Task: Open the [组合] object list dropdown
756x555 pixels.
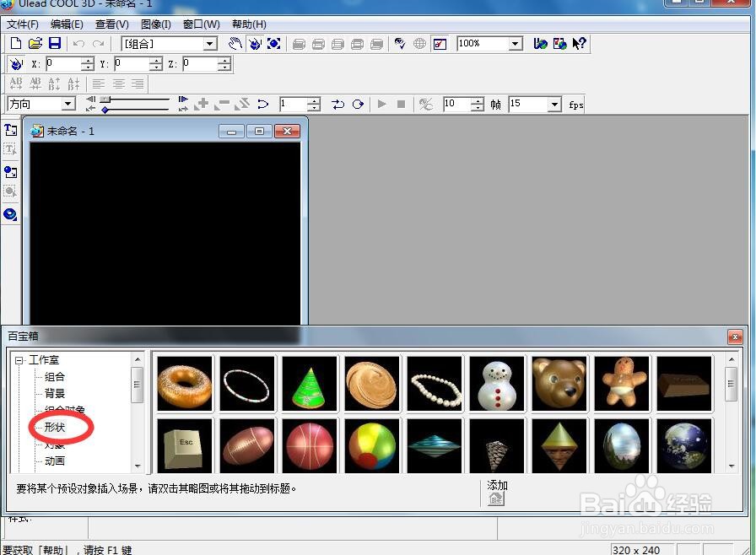Action: 209,44
